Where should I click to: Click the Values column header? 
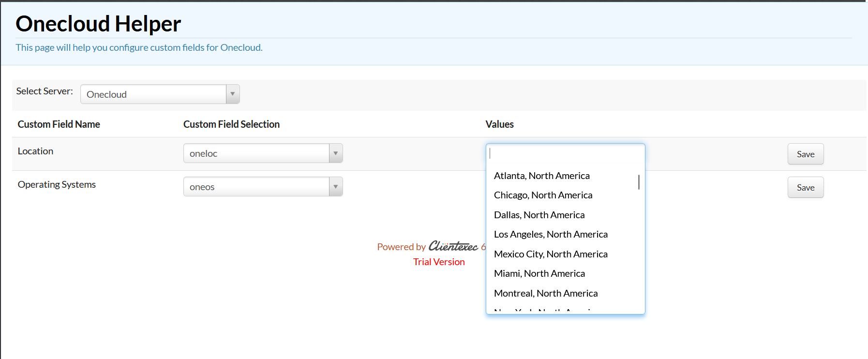(499, 124)
